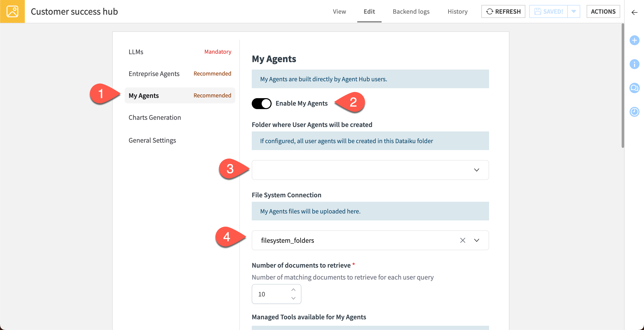Expand the User Agents folder dropdown
This screenshot has width=644, height=330.
(476, 170)
